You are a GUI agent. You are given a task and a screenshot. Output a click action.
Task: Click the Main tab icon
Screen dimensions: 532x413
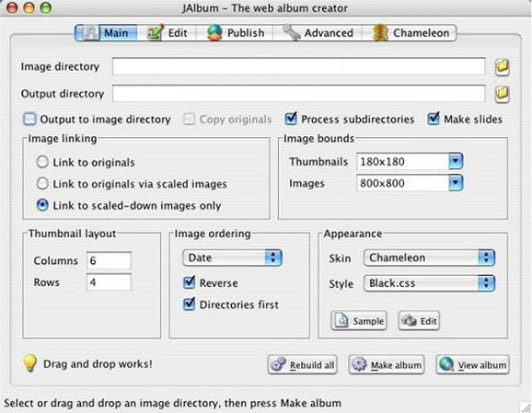tap(90, 33)
